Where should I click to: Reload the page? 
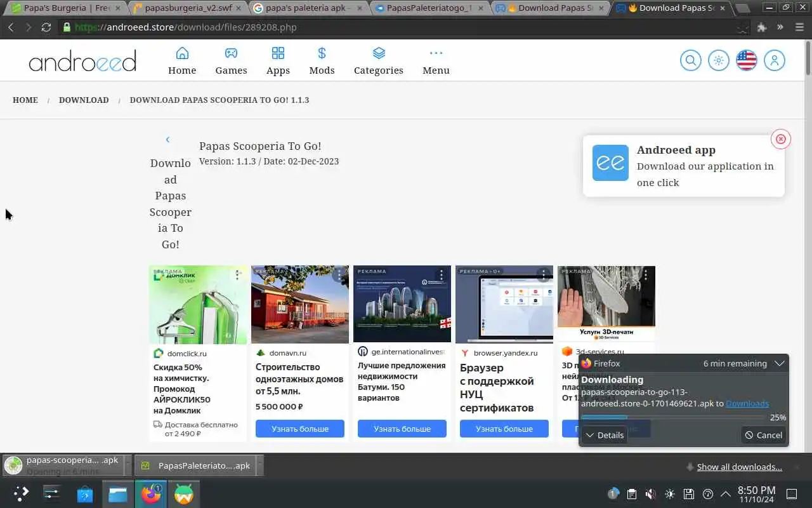46,27
